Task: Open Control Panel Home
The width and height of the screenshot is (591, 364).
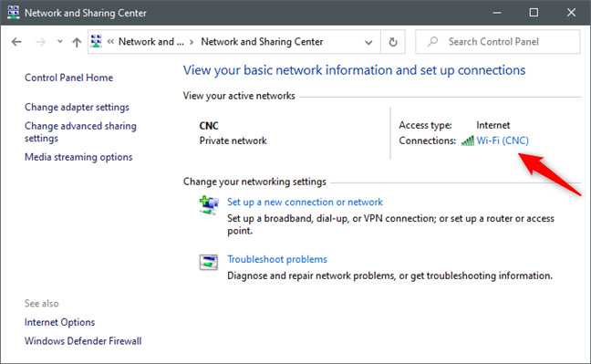Action: (68, 78)
